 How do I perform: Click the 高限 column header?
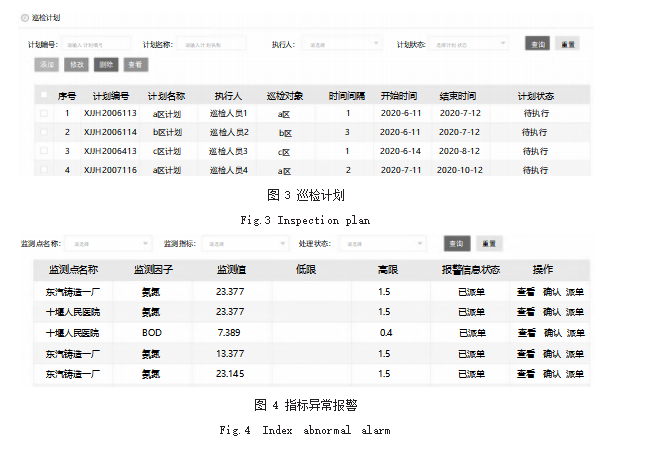tap(388, 270)
